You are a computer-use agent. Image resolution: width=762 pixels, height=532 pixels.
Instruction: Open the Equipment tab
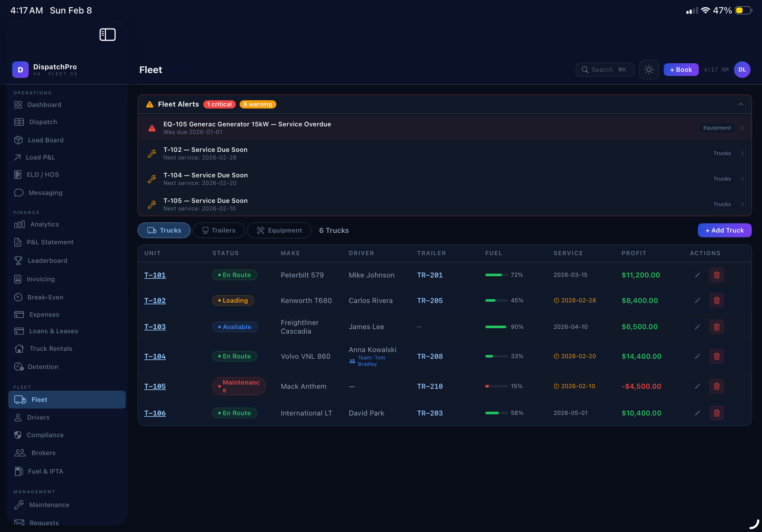(279, 230)
